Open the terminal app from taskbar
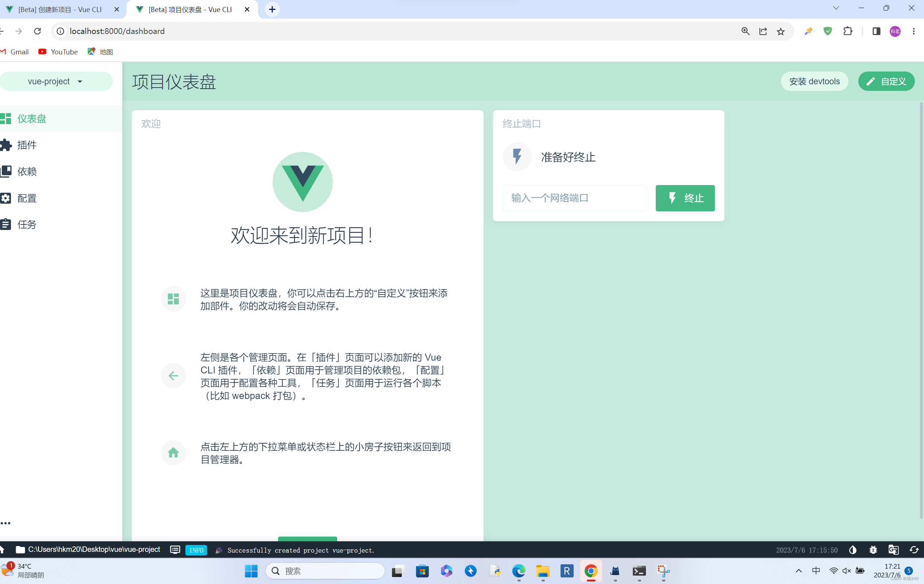924x584 pixels. click(639, 571)
